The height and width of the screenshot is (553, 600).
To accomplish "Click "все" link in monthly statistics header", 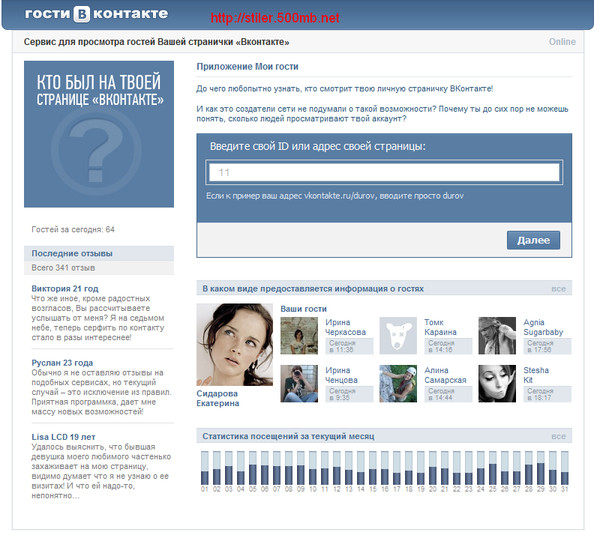I will (x=558, y=436).
